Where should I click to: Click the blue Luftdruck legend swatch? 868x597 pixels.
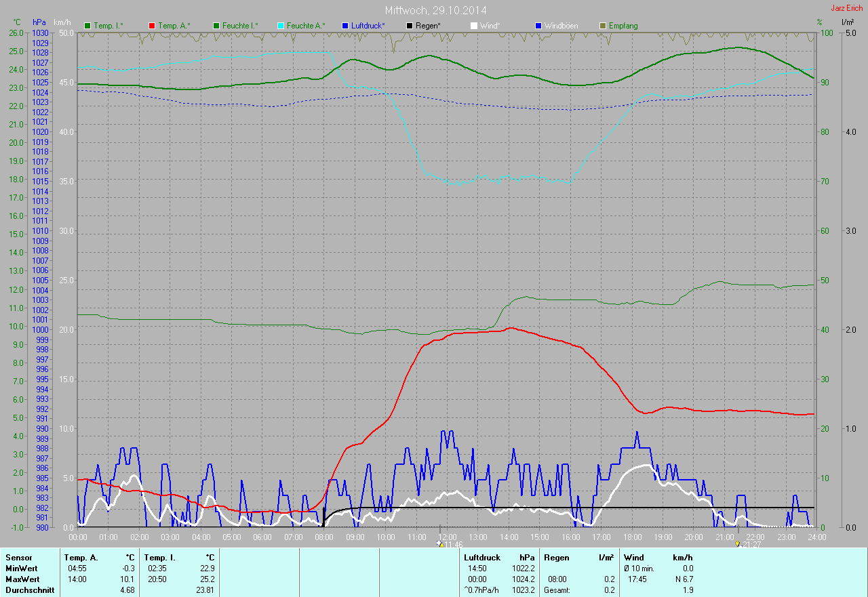click(345, 26)
